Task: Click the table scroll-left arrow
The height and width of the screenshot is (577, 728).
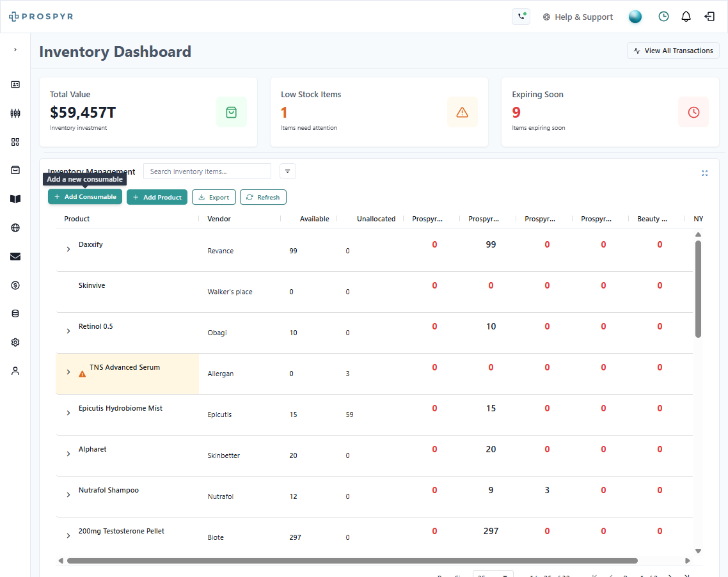Action: click(60, 560)
